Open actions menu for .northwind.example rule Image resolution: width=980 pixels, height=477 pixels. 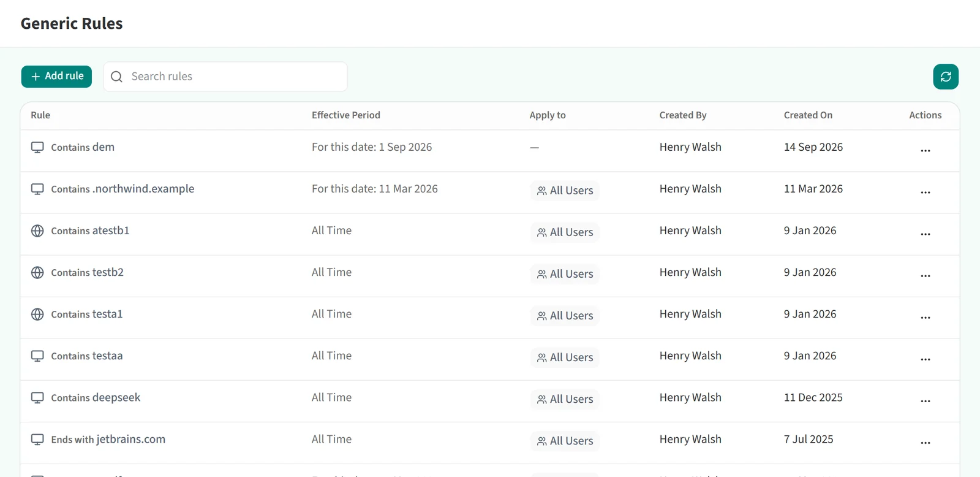point(925,192)
